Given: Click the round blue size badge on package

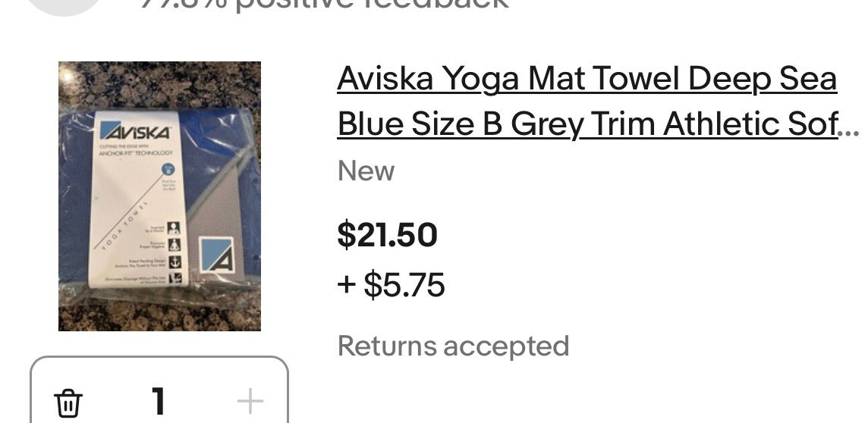Looking at the screenshot, I should (168, 170).
